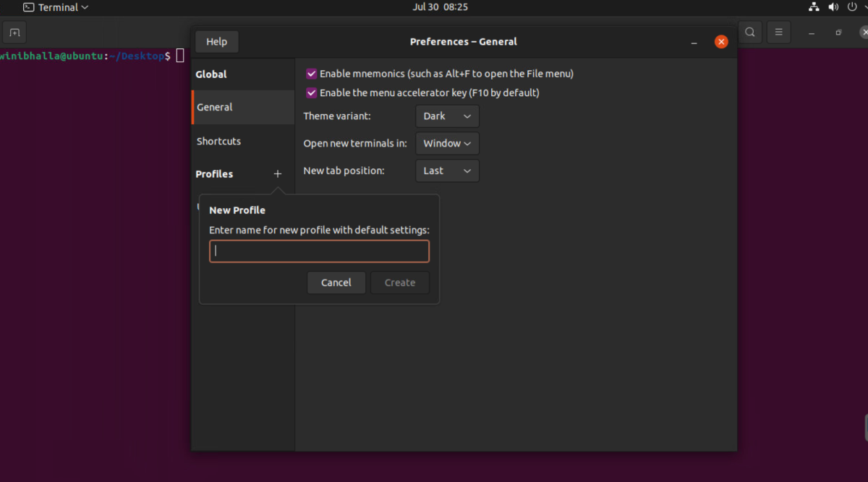The height and width of the screenshot is (482, 868).
Task: Open the New tab position dropdown
Action: coord(447,171)
